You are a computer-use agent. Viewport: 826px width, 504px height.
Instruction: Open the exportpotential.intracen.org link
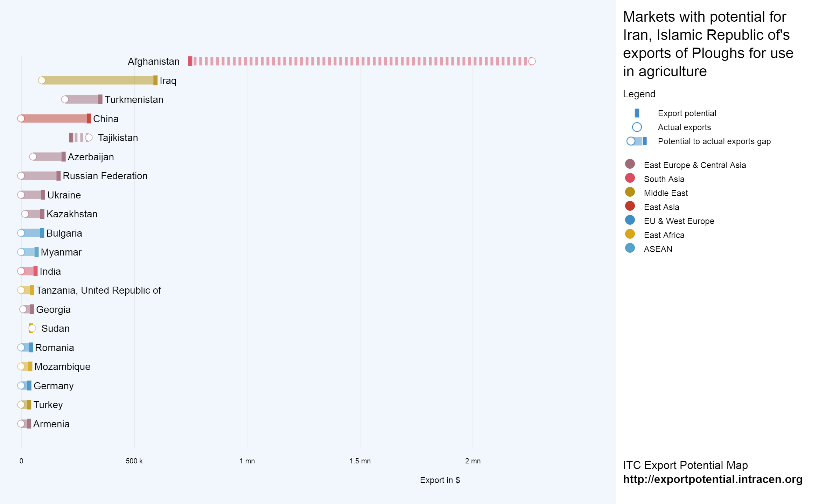point(712,479)
